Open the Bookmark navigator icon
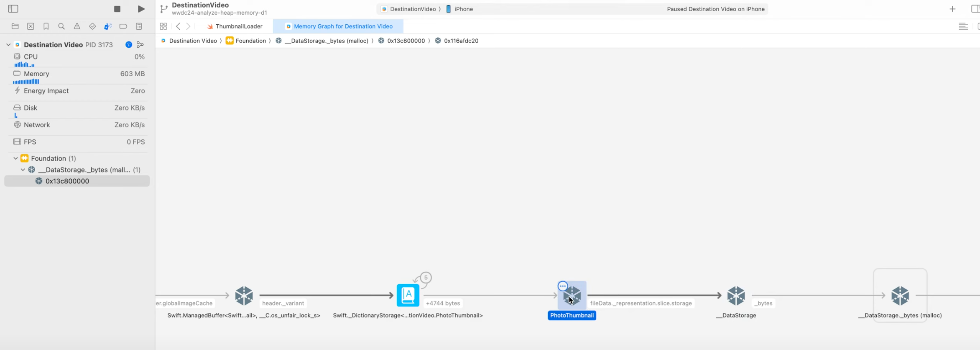The width and height of the screenshot is (980, 350). [x=46, y=26]
